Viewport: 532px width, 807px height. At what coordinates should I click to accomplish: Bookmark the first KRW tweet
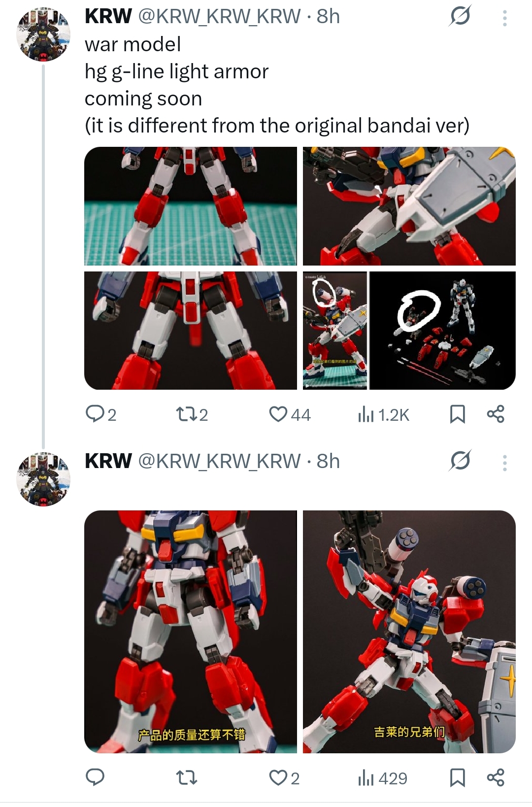click(458, 414)
